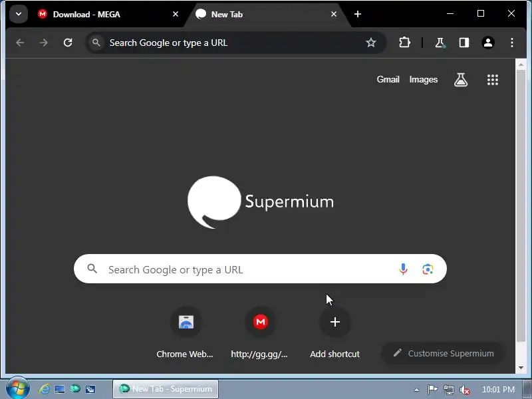
Task: Click Show desktop taskbar shortcut
Action: (x=60, y=389)
